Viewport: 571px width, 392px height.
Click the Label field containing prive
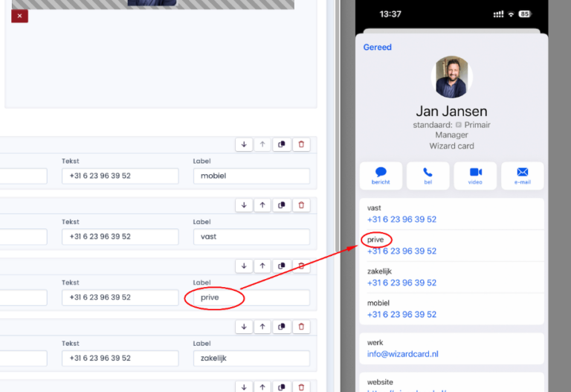coord(251,298)
